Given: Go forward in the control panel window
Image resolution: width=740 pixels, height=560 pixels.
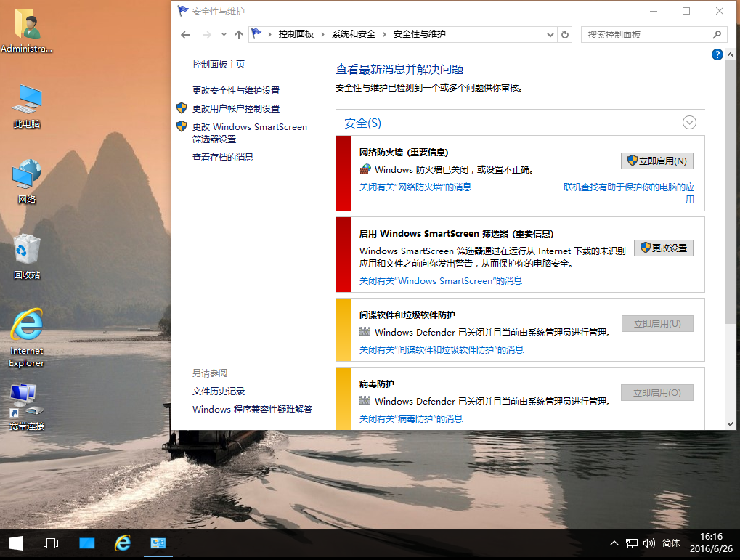Looking at the screenshot, I should (x=207, y=34).
